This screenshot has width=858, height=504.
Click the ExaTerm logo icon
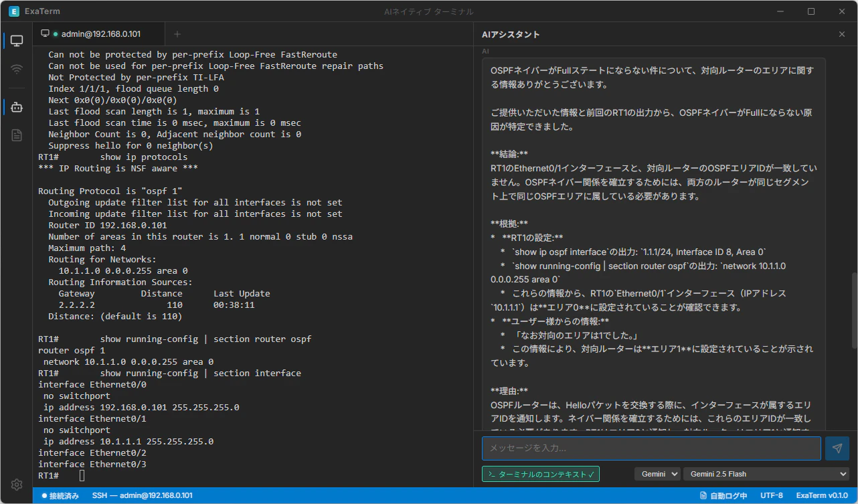pos(13,11)
